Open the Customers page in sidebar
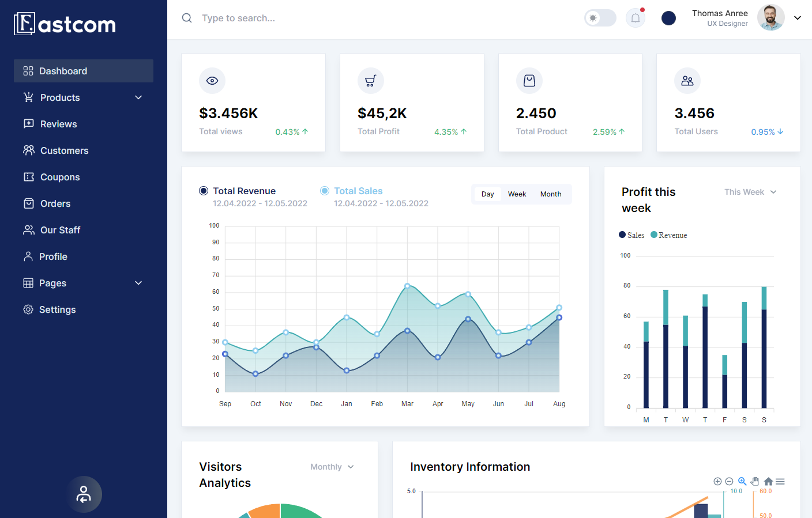Viewport: 812px width, 518px height. pos(64,150)
